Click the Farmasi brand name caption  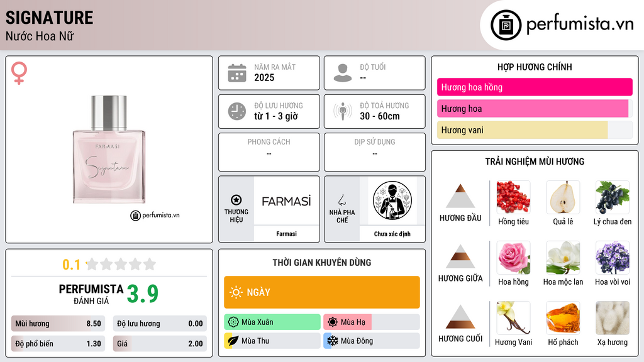286,234
